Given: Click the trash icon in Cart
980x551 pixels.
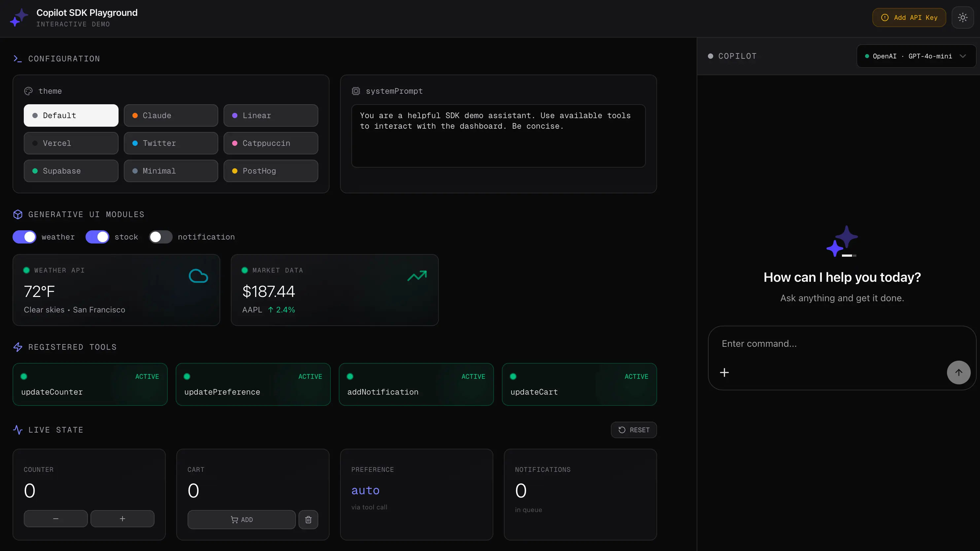Looking at the screenshot, I should coord(308,519).
